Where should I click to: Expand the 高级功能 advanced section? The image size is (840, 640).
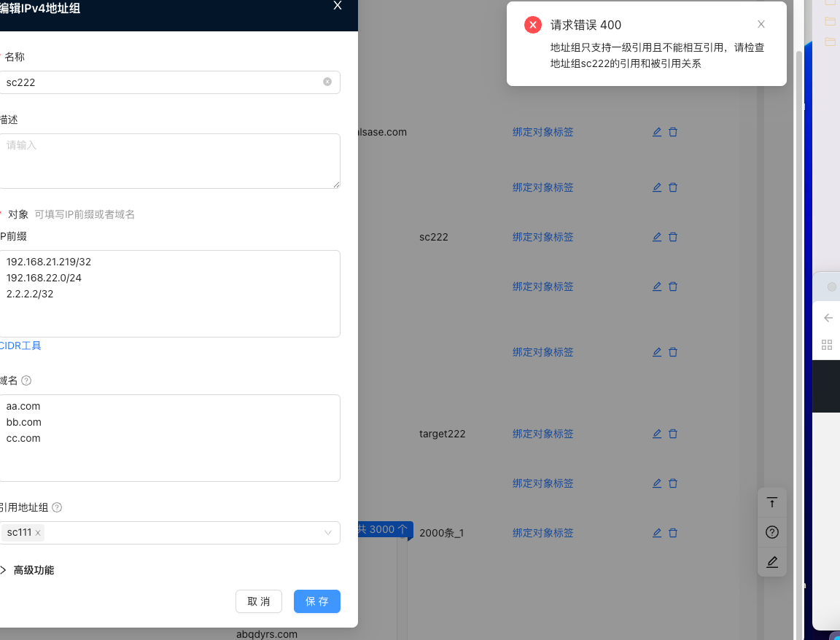coord(29,570)
